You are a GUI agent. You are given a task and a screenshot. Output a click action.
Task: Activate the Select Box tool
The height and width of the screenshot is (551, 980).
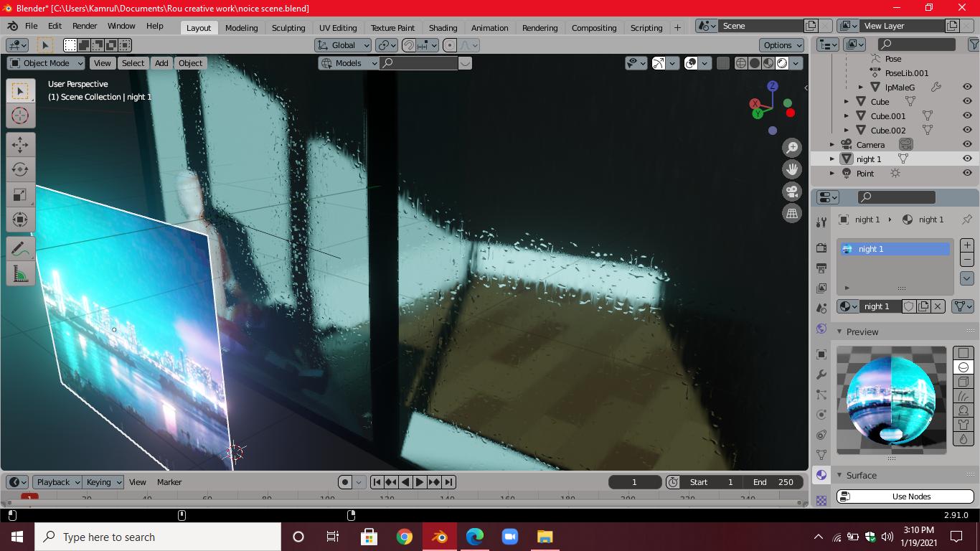click(20, 91)
